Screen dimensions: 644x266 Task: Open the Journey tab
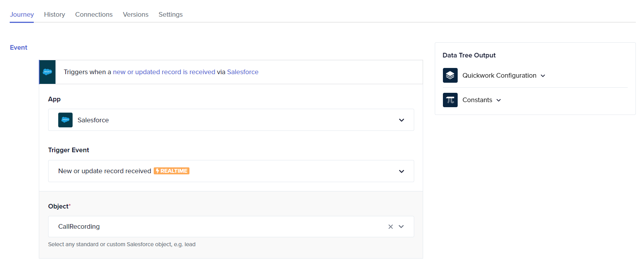tap(22, 14)
